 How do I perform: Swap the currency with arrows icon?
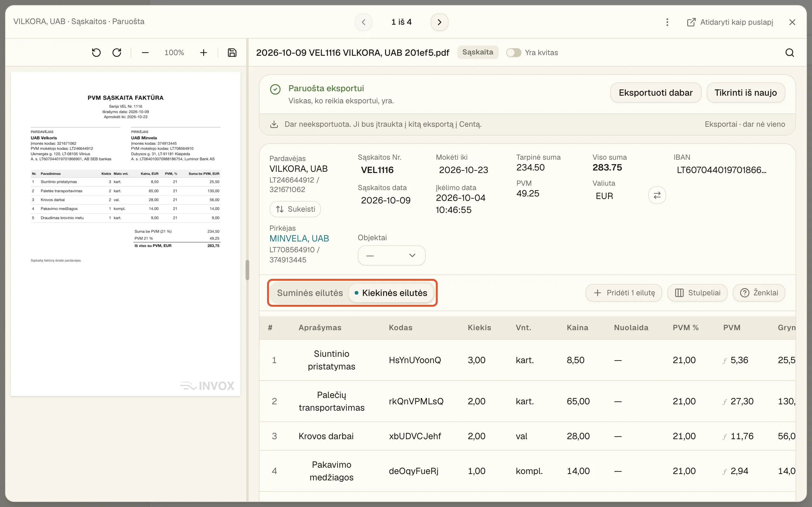coord(657,195)
